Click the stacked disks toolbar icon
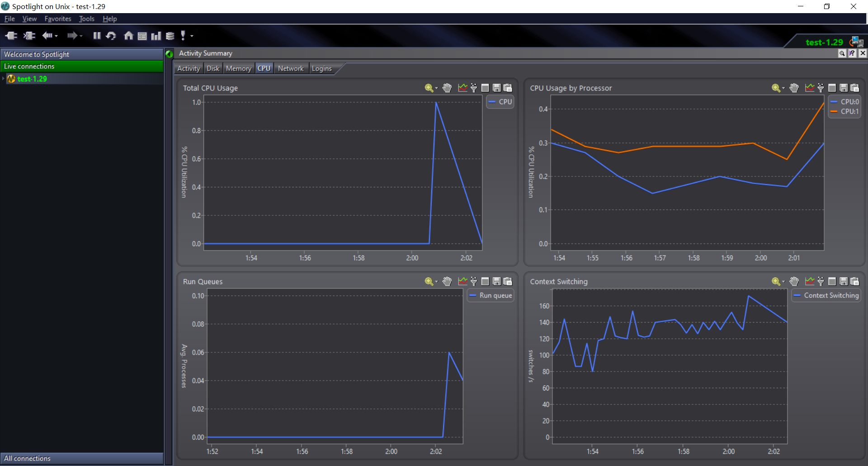 click(x=170, y=36)
